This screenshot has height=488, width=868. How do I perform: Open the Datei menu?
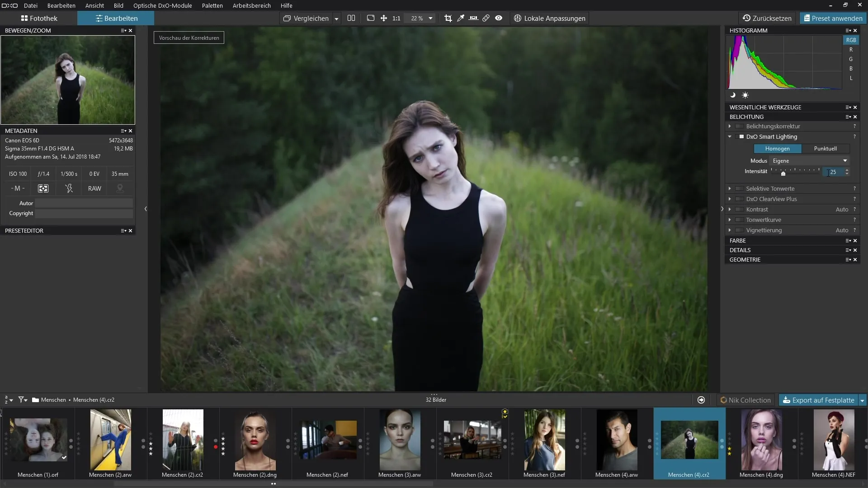pos(30,5)
